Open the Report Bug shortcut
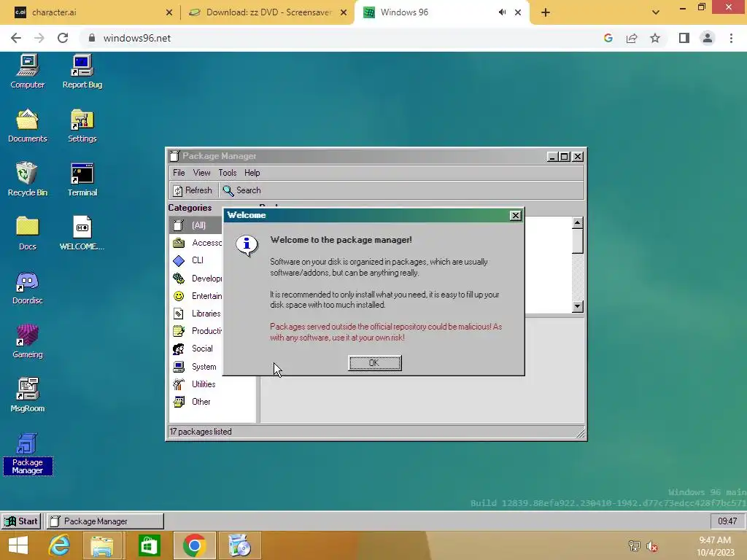The width and height of the screenshot is (747, 560). [x=82, y=71]
